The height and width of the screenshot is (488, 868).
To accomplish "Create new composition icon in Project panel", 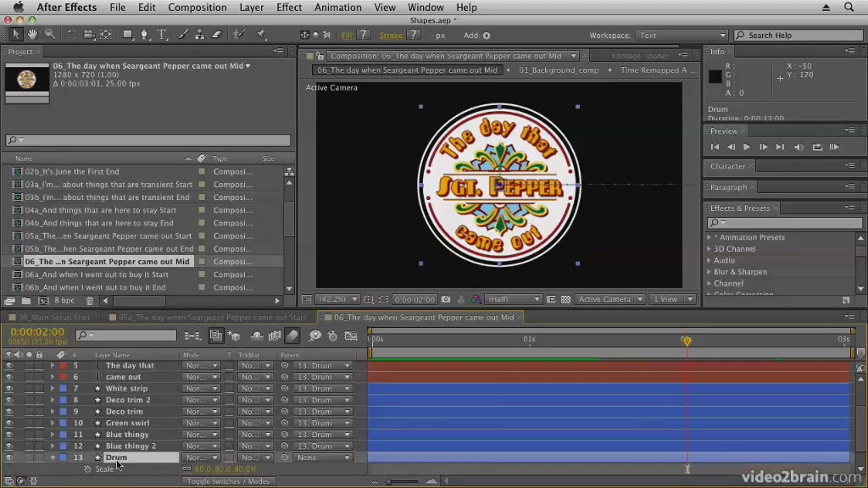I will pyautogui.click(x=43, y=301).
